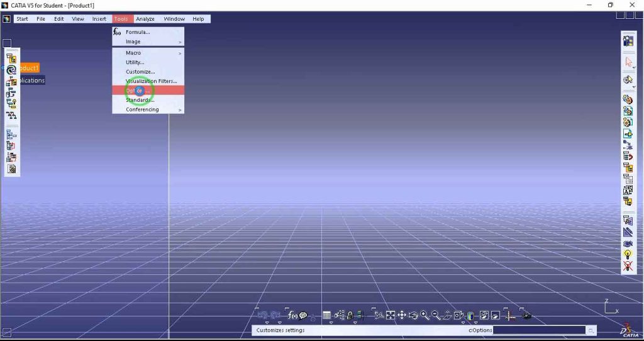Select the Pan tool icon
The width and height of the screenshot is (644, 341).
[402, 315]
